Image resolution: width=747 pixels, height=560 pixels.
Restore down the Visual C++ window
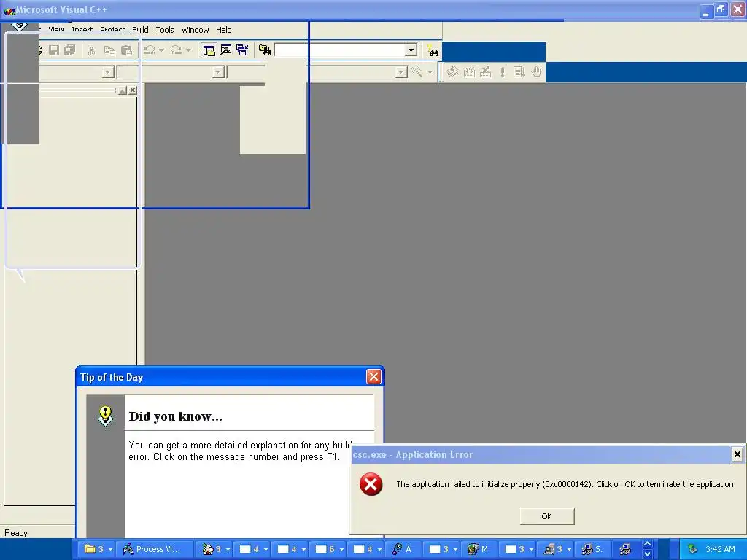[721, 9]
